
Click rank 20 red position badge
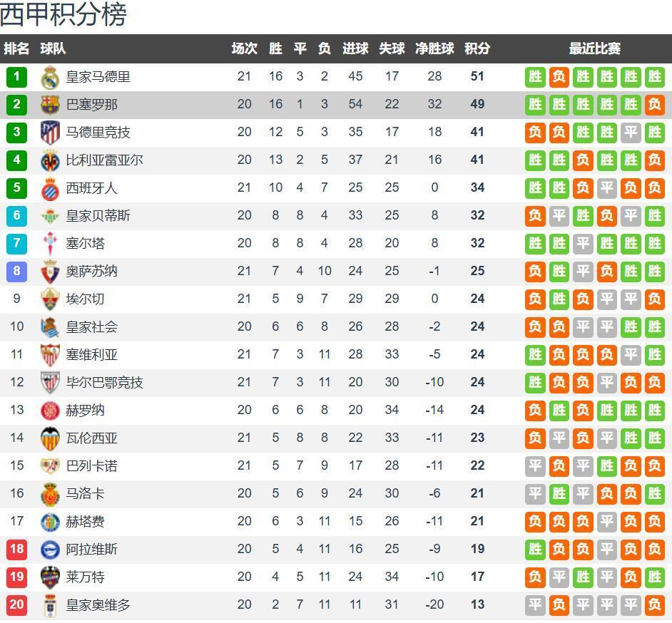16,605
